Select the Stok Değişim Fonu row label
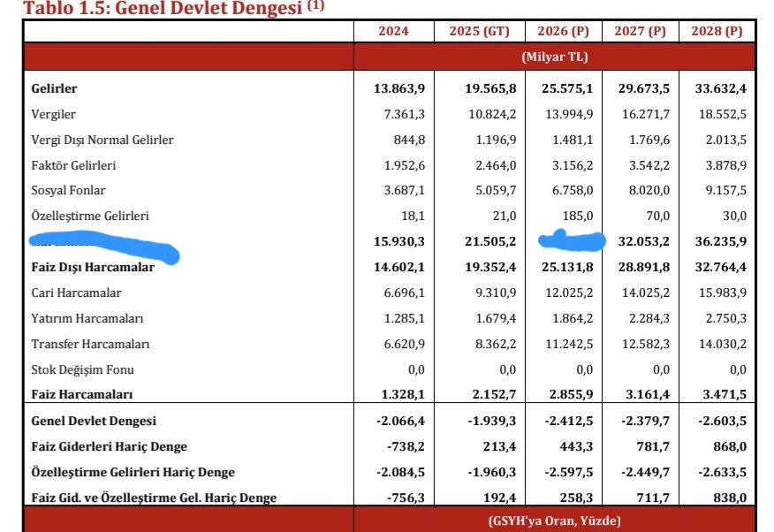Image resolution: width=774 pixels, height=532 pixels. (x=82, y=369)
